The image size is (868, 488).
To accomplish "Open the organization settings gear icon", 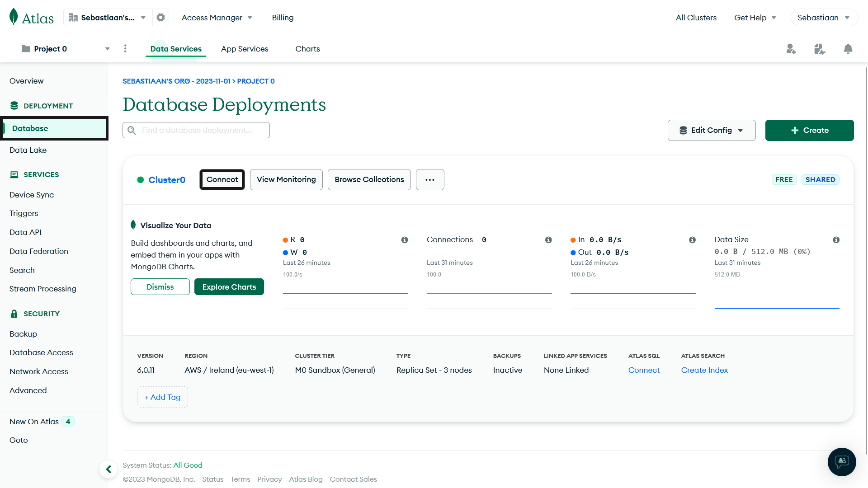I will click(x=160, y=17).
